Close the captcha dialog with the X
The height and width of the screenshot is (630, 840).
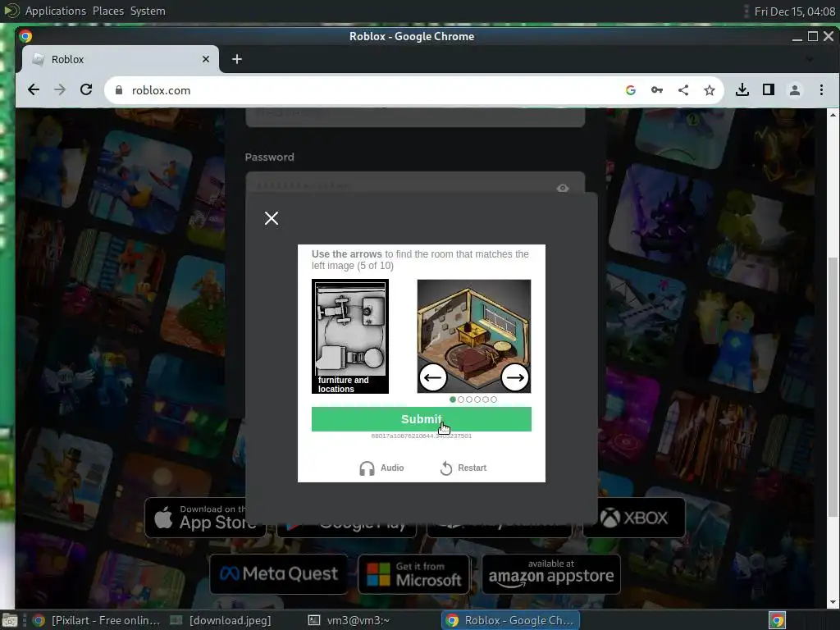pos(272,218)
